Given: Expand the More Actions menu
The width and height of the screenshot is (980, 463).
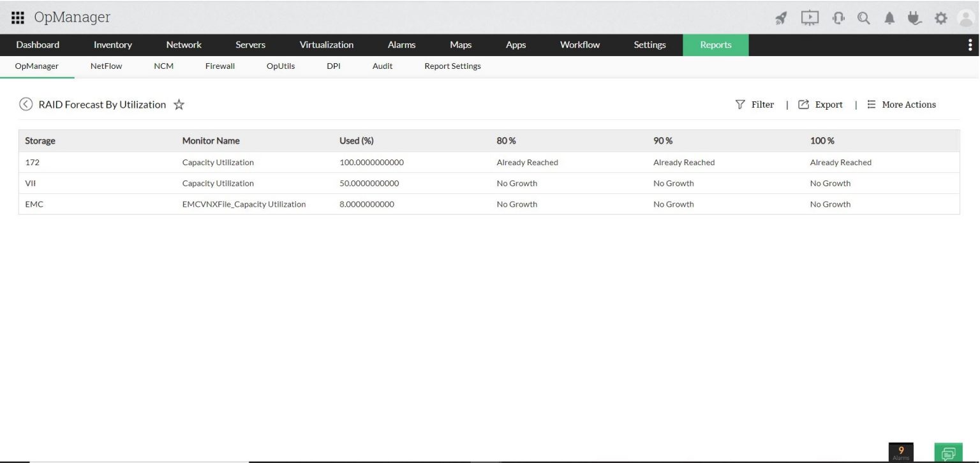Looking at the screenshot, I should pyautogui.click(x=902, y=105).
